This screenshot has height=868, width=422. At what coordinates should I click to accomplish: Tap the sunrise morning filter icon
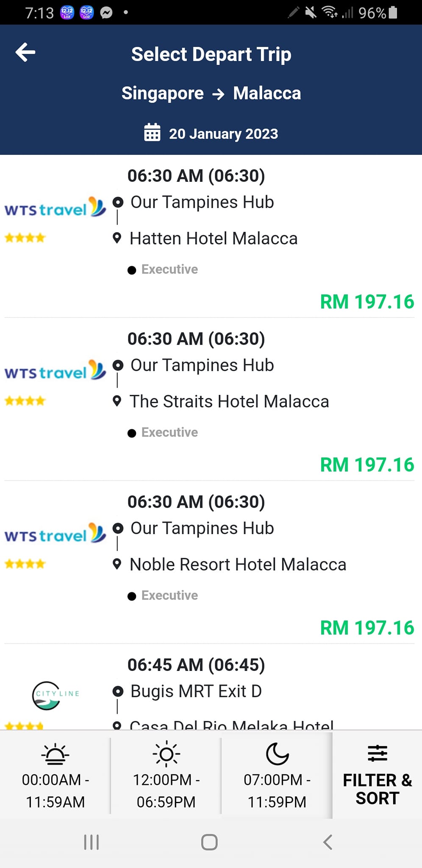point(55,754)
